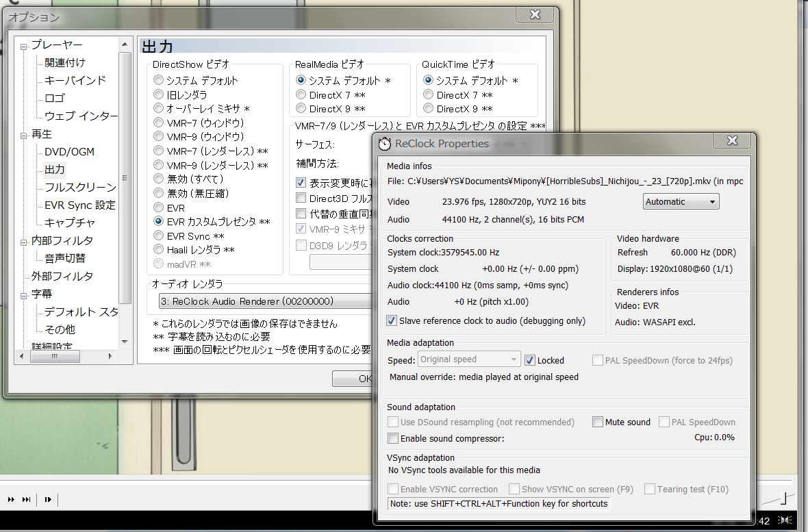This screenshot has height=532, width=808.
Task: Collapse the 再生 tree node
Action: click(23, 136)
